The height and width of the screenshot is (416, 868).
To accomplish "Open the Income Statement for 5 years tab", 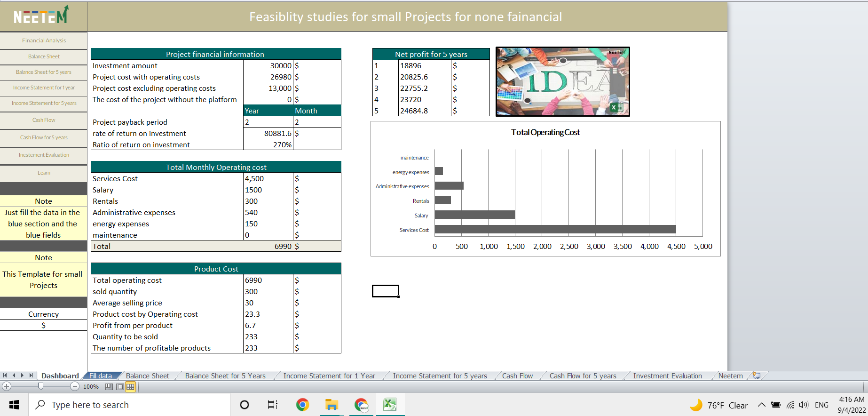I will point(440,376).
